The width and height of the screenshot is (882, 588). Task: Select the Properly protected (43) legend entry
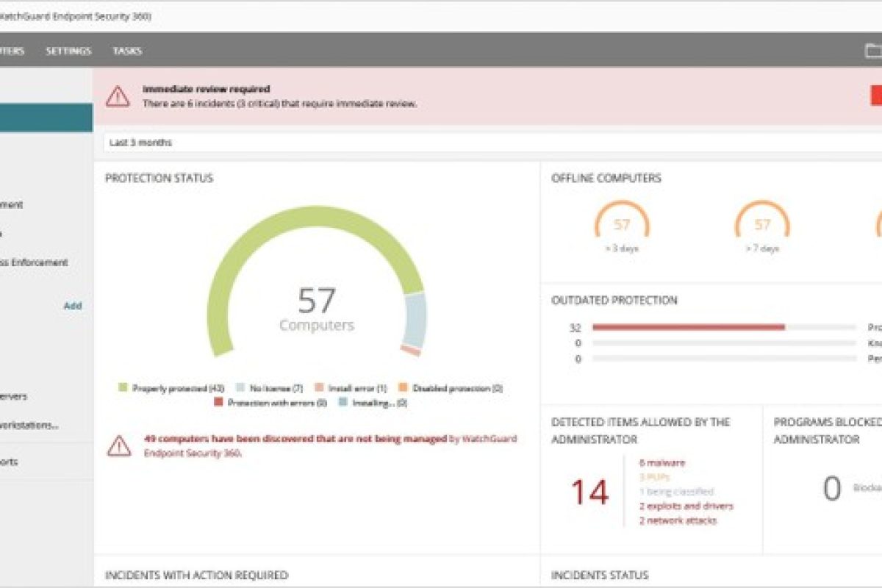point(171,388)
